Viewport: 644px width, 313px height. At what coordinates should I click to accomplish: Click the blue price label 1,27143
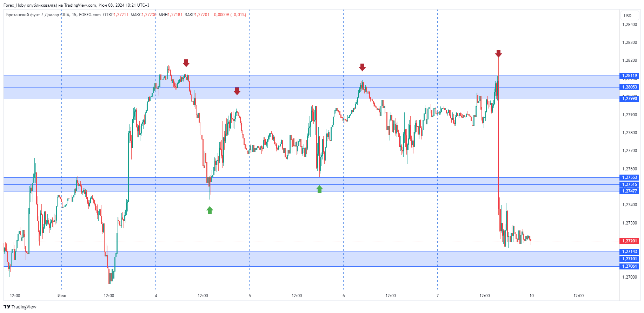[x=629, y=252]
